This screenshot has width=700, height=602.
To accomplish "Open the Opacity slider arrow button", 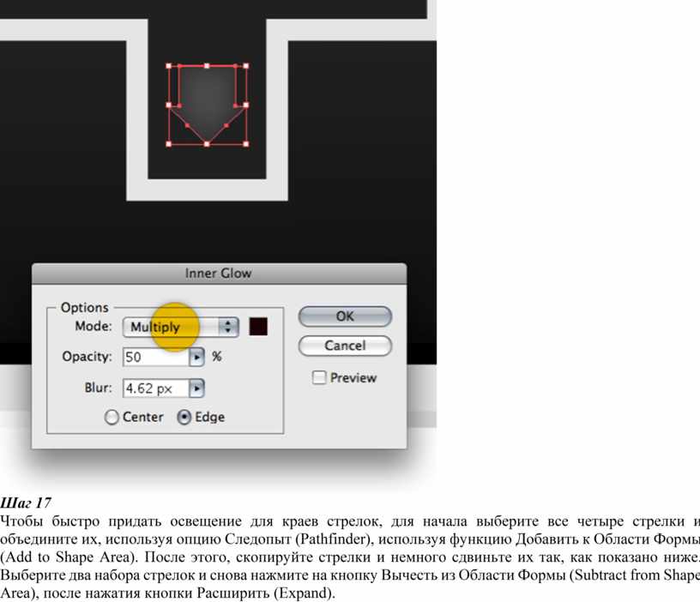I will 196,357.
